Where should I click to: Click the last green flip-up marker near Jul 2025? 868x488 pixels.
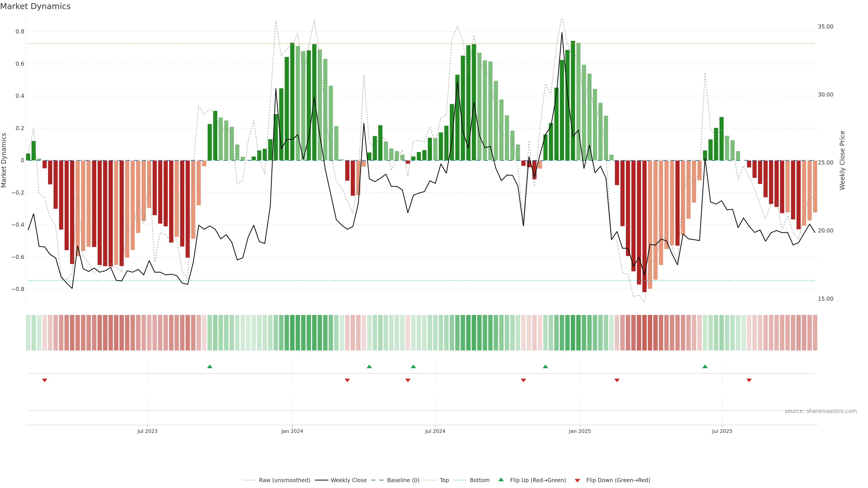coord(705,366)
